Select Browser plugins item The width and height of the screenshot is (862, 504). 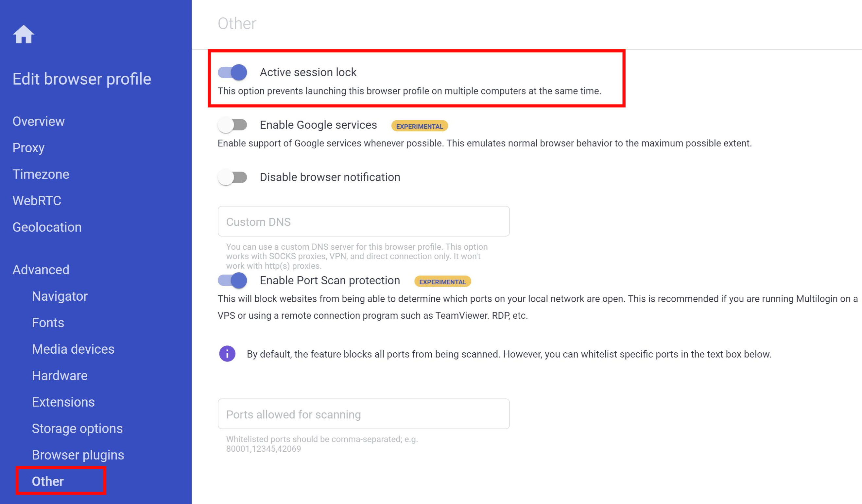[78, 455]
